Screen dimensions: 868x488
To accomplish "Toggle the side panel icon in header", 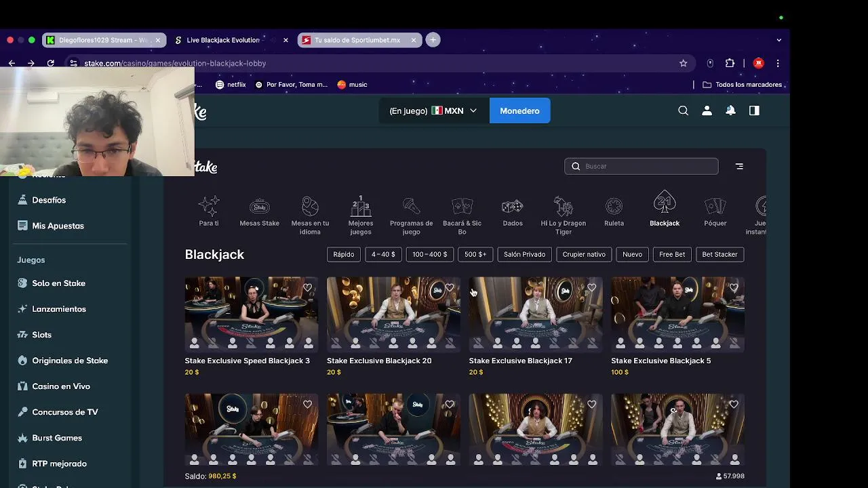I will (x=754, y=110).
